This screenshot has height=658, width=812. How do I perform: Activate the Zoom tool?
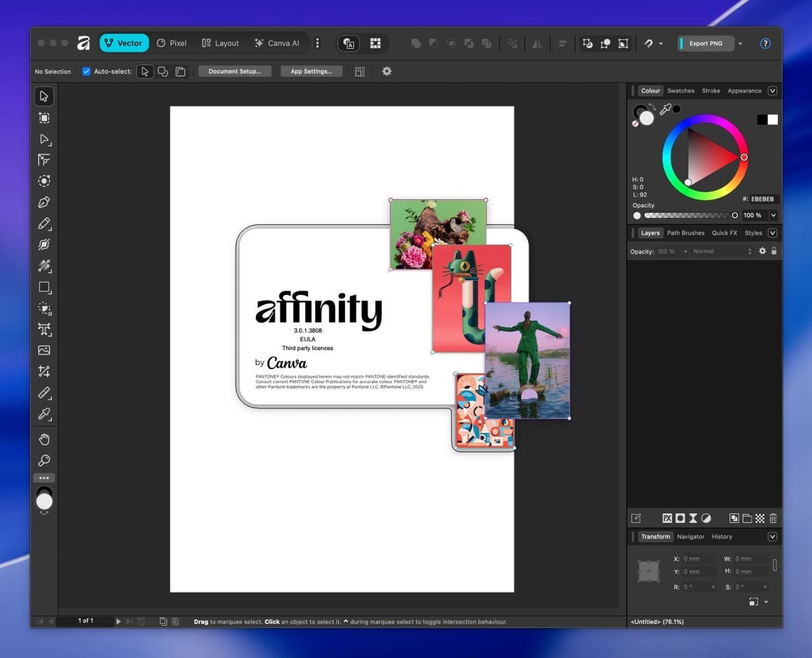pyautogui.click(x=44, y=460)
